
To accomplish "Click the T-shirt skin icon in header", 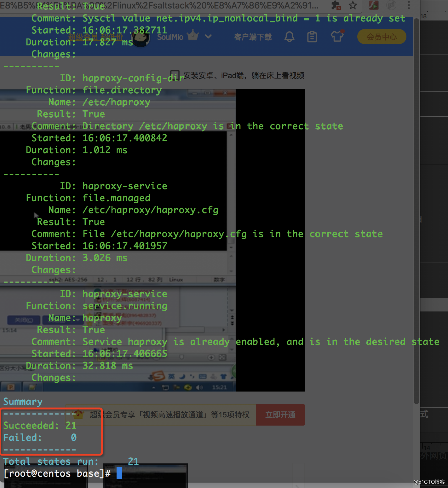I will 337,36.
